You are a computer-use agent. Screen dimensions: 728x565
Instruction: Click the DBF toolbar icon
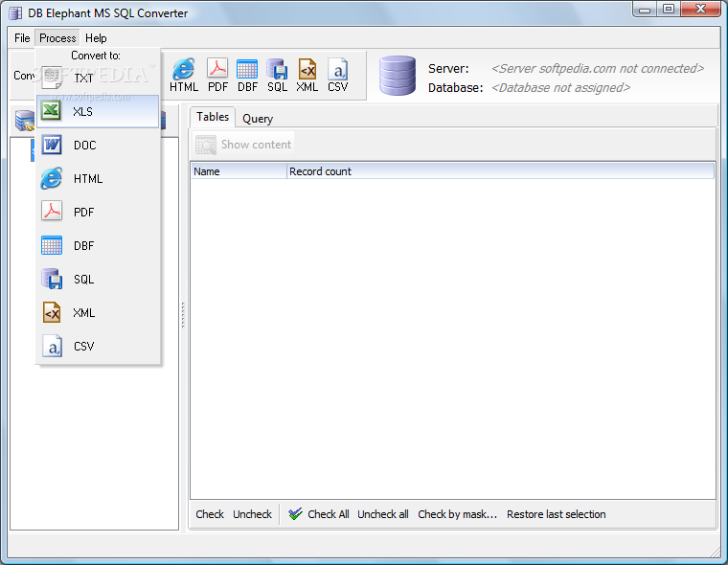tap(247, 76)
